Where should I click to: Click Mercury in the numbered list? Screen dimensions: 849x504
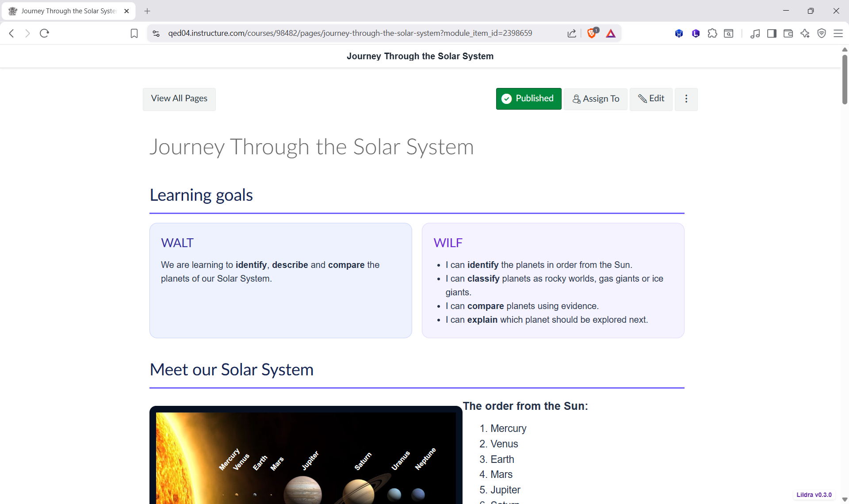tap(509, 428)
